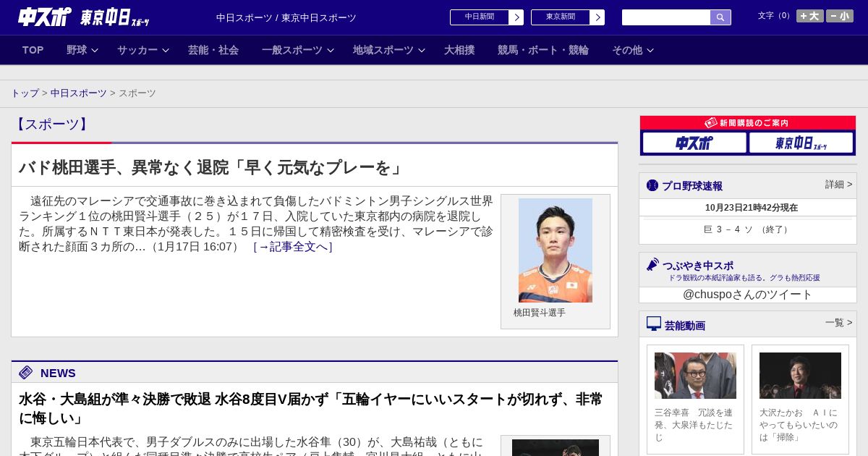Screen dimensions: 868x456
Task: Open the TOP menu item
Action: coord(33,50)
